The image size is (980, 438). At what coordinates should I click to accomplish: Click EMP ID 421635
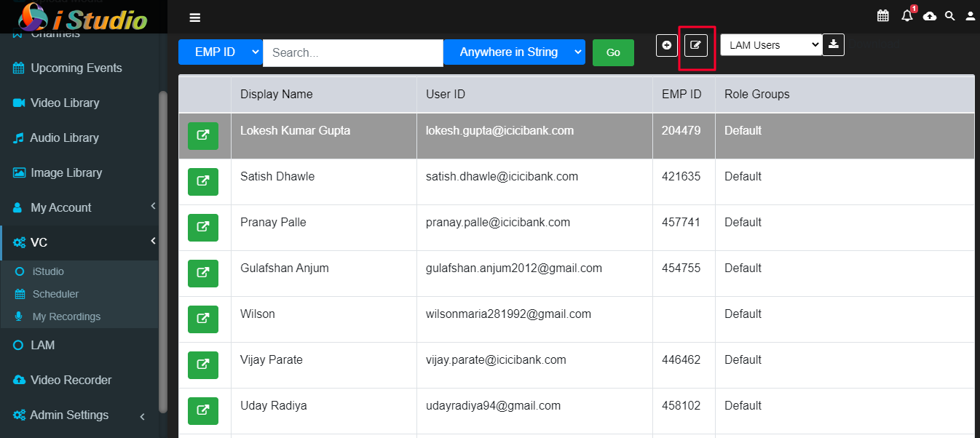point(681,177)
